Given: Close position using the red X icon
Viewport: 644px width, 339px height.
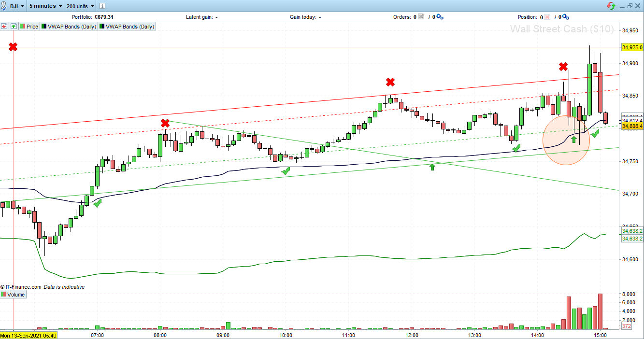Looking at the screenshot, I should [x=547, y=16].
